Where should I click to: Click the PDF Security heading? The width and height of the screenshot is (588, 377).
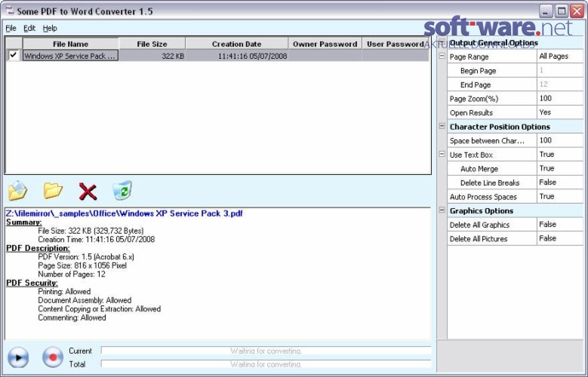[32, 283]
